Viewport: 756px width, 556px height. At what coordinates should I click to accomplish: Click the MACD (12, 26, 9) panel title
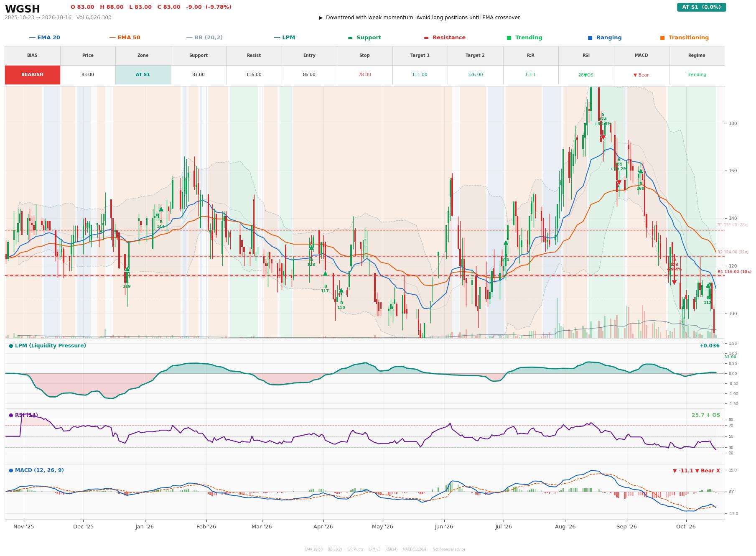tap(36, 470)
